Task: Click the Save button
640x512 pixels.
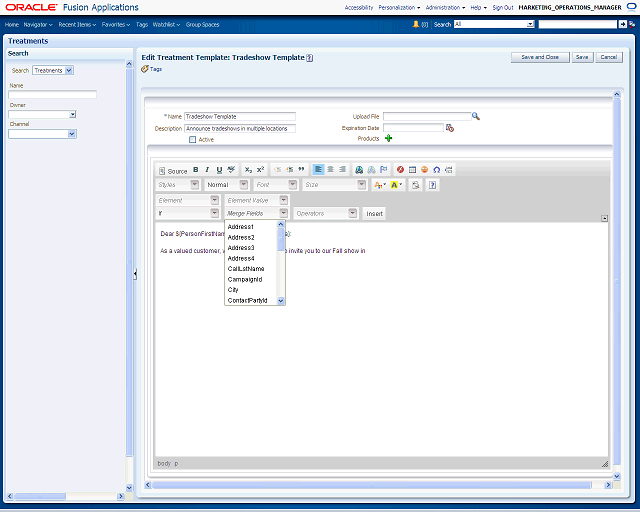Action: [582, 57]
